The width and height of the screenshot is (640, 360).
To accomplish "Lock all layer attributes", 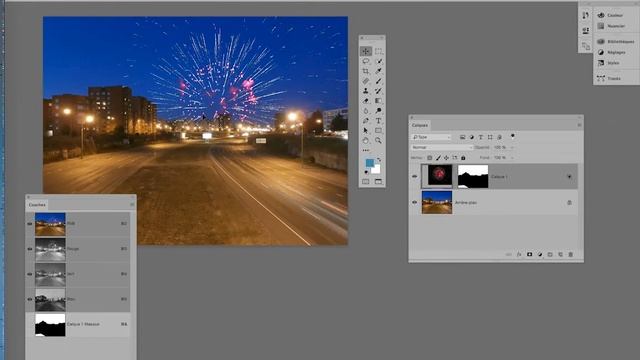I will pyautogui.click(x=463, y=158).
